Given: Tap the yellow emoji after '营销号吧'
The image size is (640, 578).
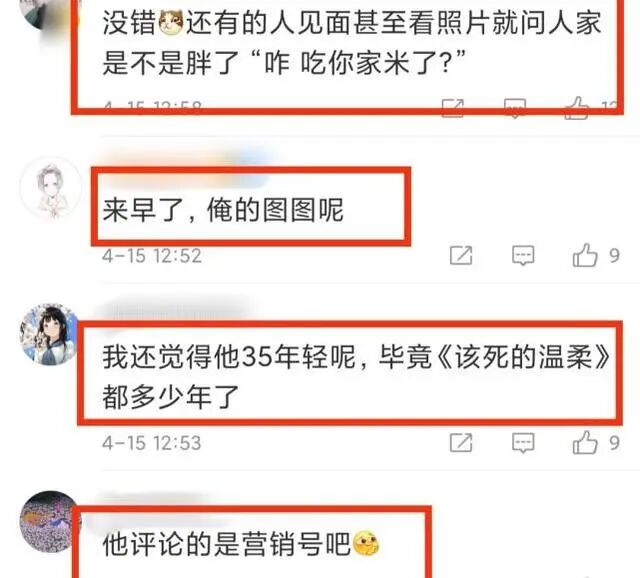Looking at the screenshot, I should pos(366,544).
